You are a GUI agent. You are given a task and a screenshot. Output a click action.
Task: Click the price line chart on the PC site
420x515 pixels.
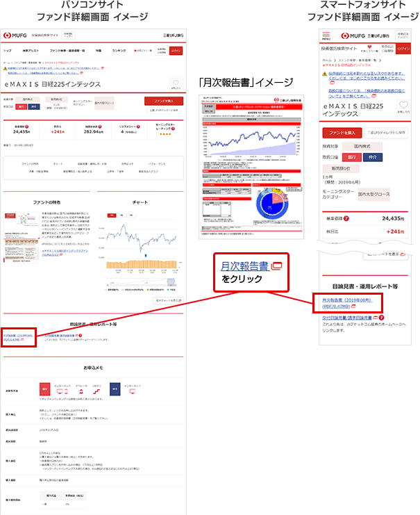click(141, 238)
